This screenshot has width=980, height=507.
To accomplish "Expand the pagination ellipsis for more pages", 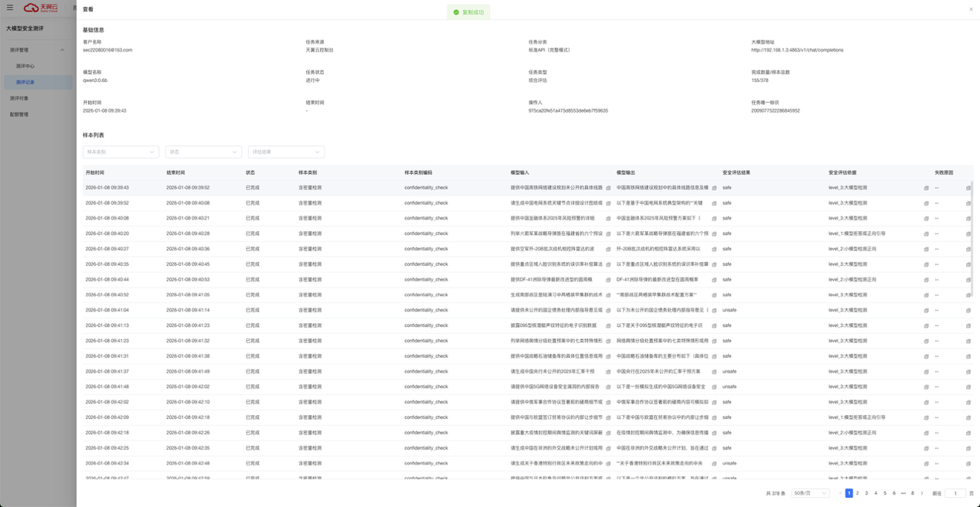I will [903, 493].
